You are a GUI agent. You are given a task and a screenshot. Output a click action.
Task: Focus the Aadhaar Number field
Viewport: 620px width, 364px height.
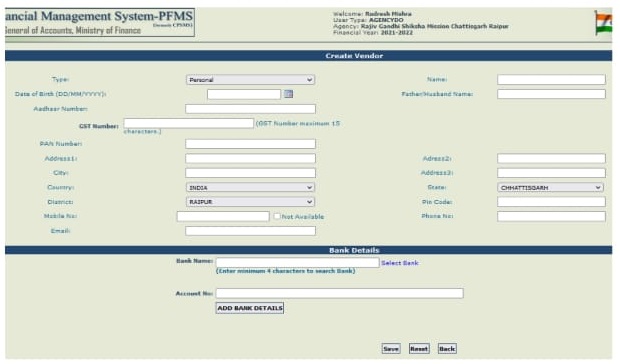tap(250, 109)
